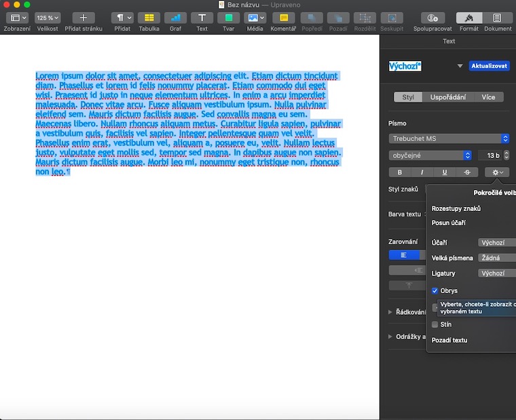
Task: Open the obyčejné font style dropdown
Action: [430, 155]
